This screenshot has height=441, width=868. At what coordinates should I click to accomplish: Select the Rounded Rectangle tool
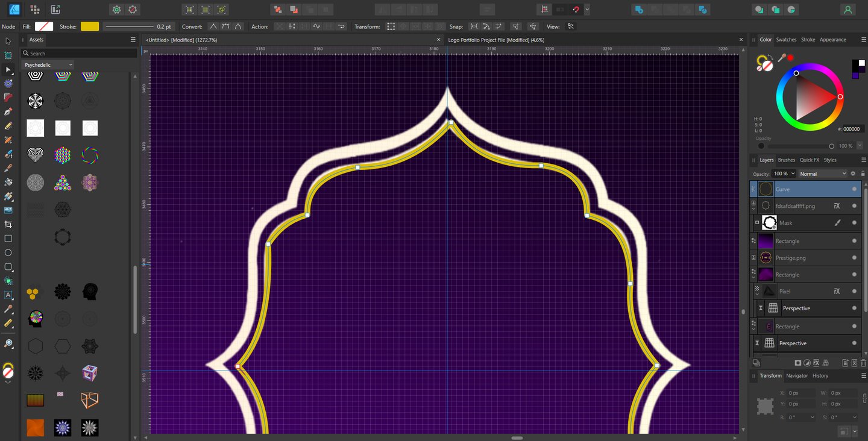click(8, 267)
